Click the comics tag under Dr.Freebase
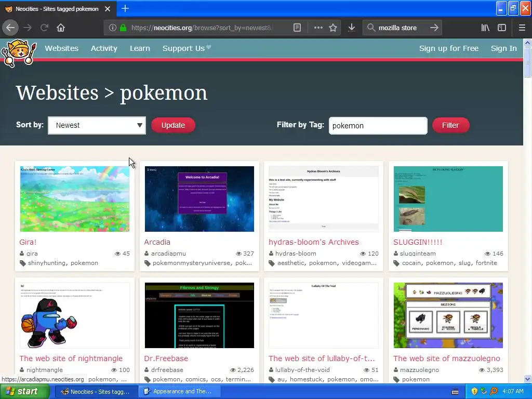 [x=195, y=379]
